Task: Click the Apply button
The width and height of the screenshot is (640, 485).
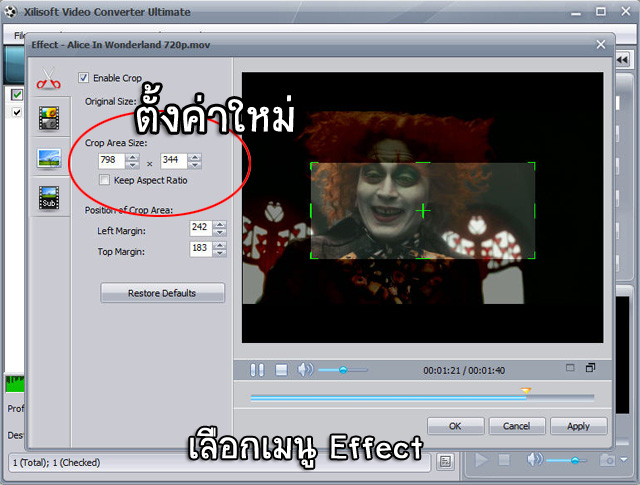Action: tap(578, 426)
